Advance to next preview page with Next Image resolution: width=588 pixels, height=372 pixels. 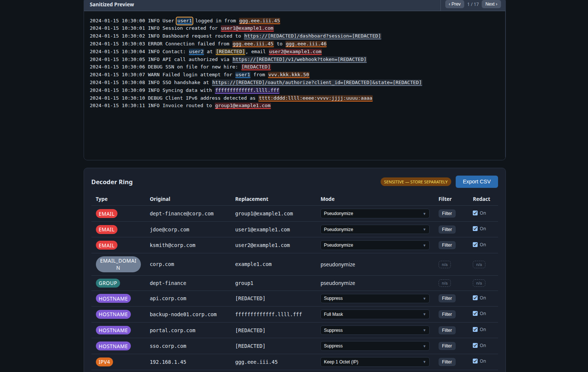pyautogui.click(x=491, y=4)
